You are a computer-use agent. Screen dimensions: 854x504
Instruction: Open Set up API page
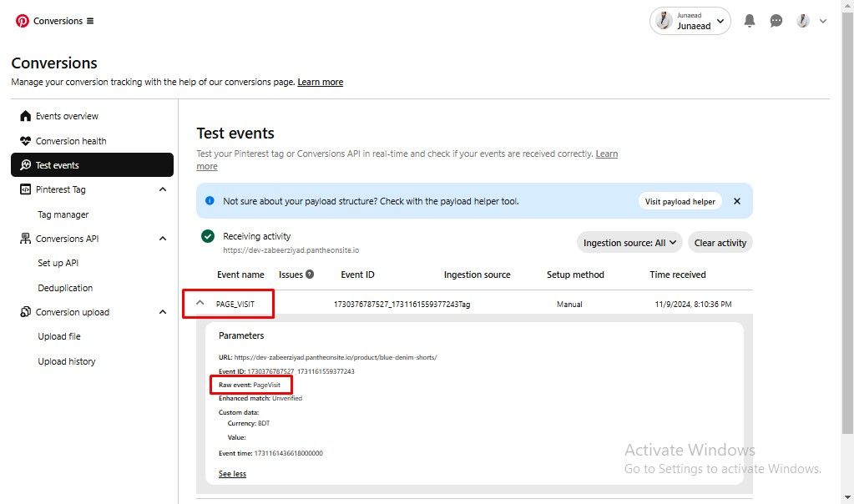[58, 263]
